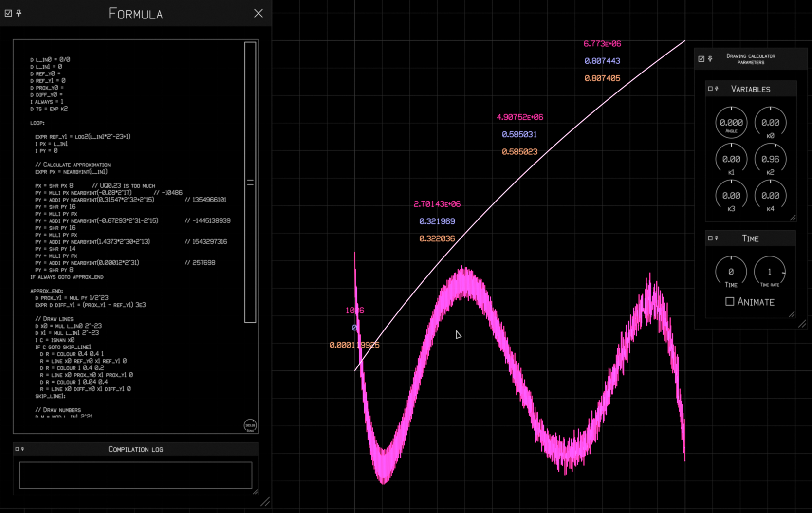Click the k0 knob
812x513 pixels.
(x=770, y=122)
